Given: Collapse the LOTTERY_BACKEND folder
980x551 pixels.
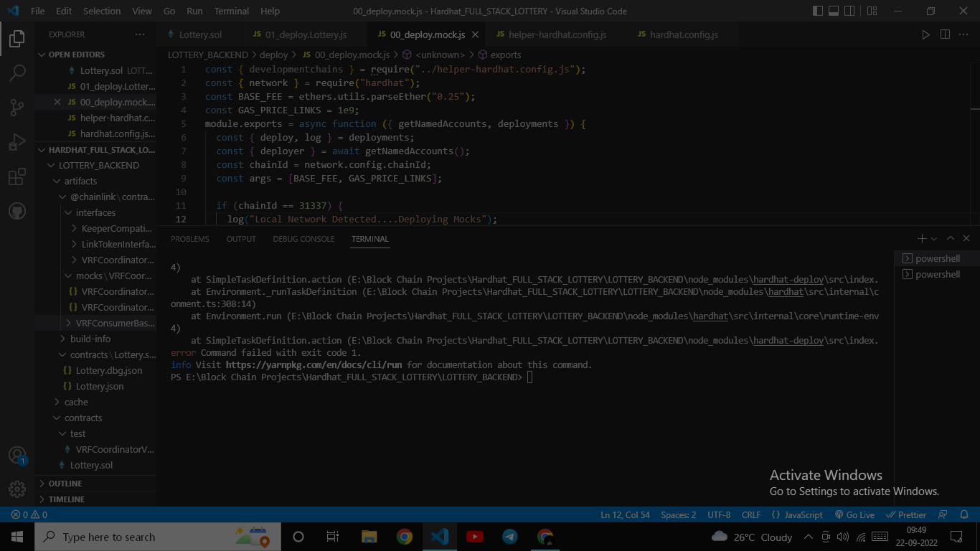Looking at the screenshot, I should coord(99,165).
